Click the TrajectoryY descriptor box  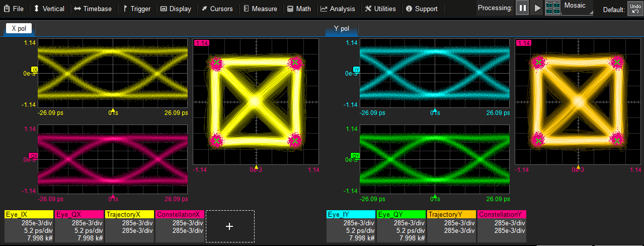451,226
